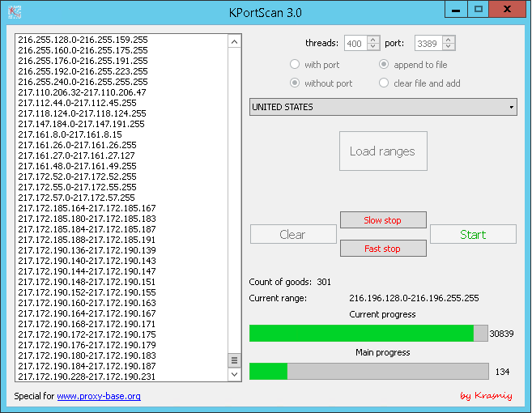Select range 216.255.192.0-216.255.223.255
The image size is (532, 413).
83,71
